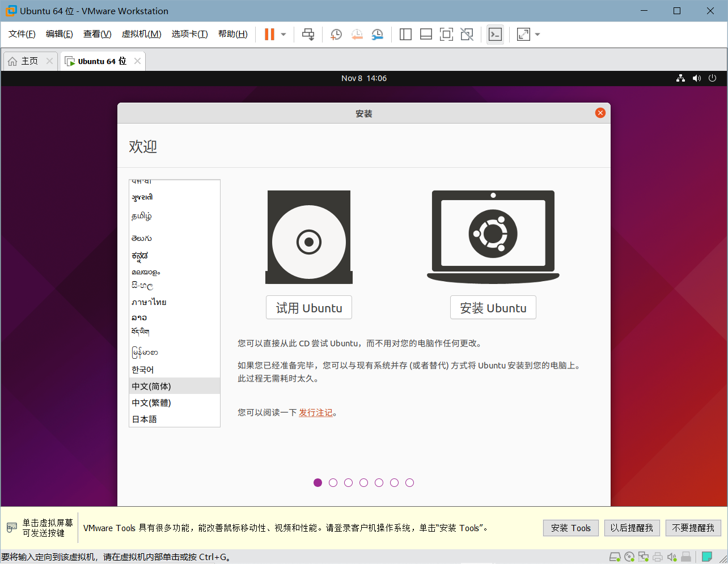The image size is (728, 564).
Task: Select 한국어 in the language list
Action: tap(175, 370)
